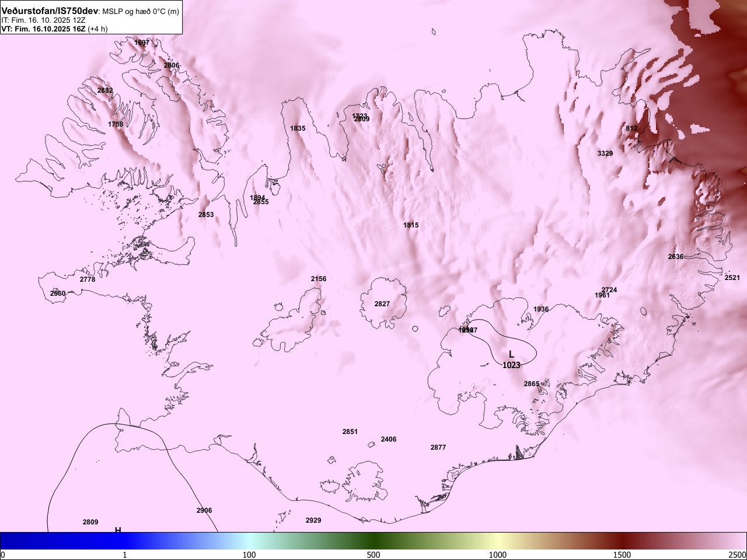
Task: Click the high pressure 'H' marker
Action: [x=118, y=530]
